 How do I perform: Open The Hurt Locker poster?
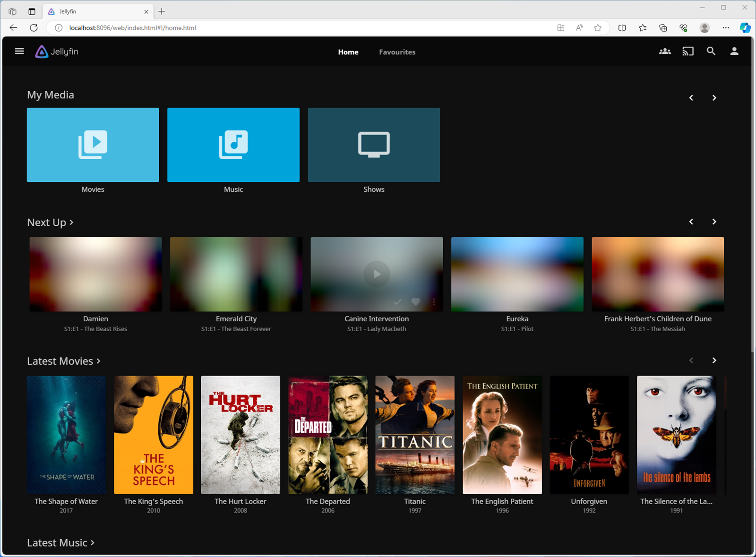click(x=241, y=435)
